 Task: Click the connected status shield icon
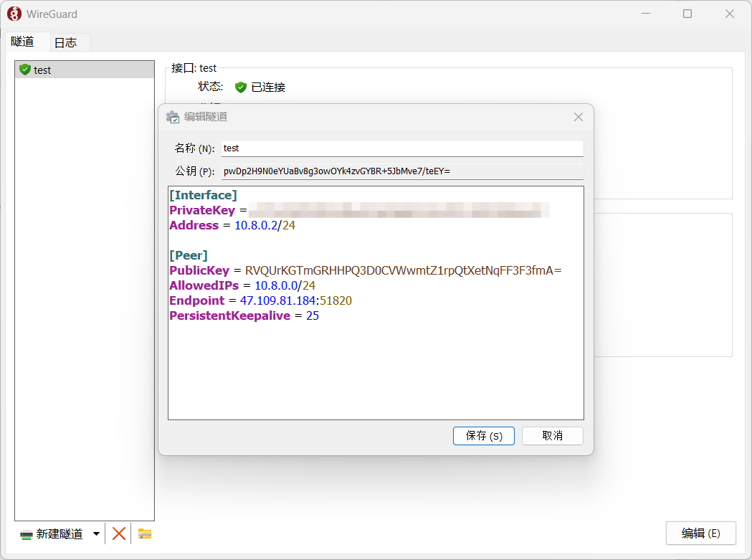pos(241,87)
